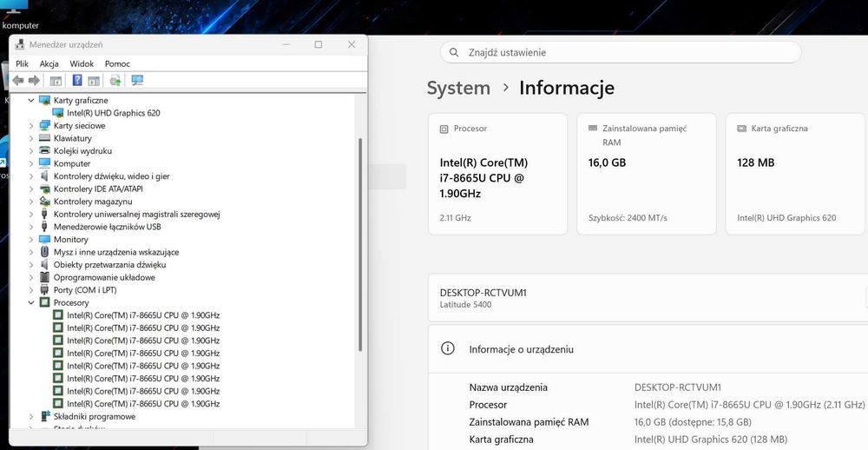Expand the Klawiatury node chevron
Image resolution: width=868 pixels, height=450 pixels.
pyautogui.click(x=31, y=138)
